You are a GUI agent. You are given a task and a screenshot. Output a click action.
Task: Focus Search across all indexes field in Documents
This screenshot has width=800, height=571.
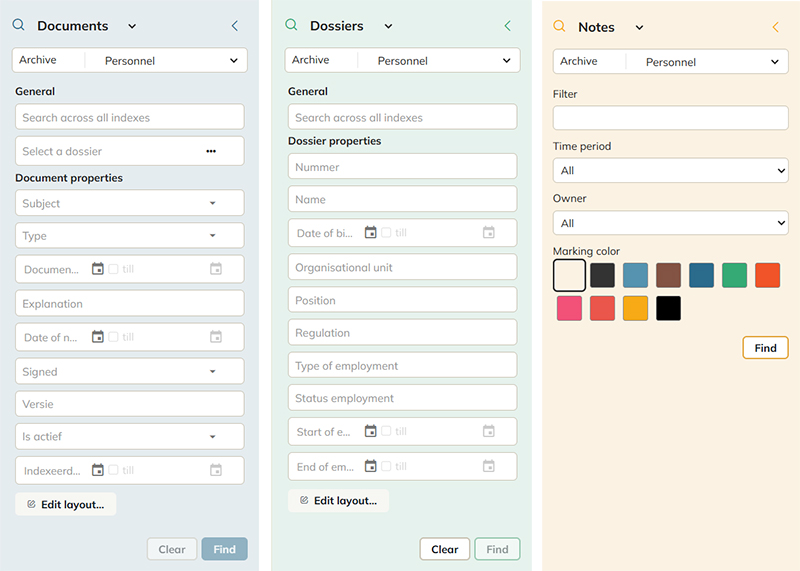(130, 117)
